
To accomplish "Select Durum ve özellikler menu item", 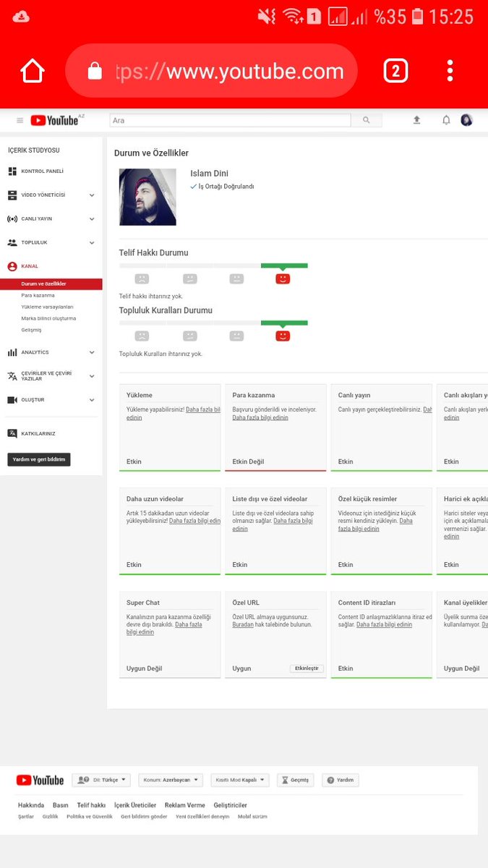I will point(51,284).
